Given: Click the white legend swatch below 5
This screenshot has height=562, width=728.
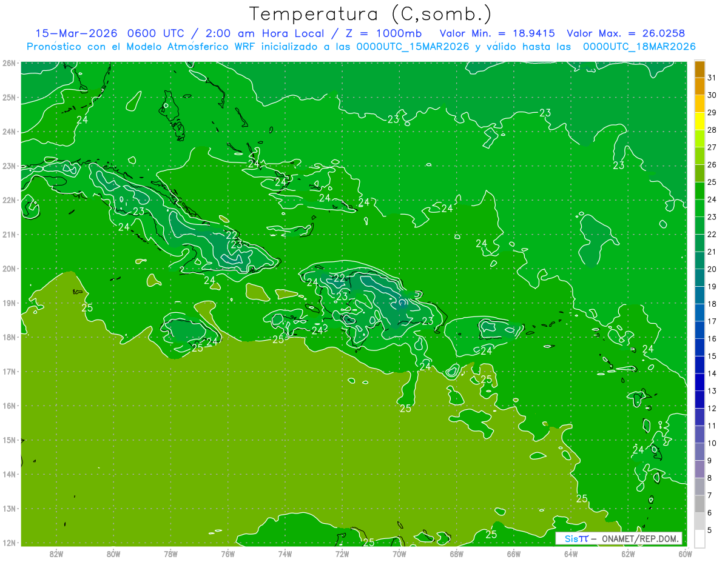Looking at the screenshot, I should tap(699, 539).
